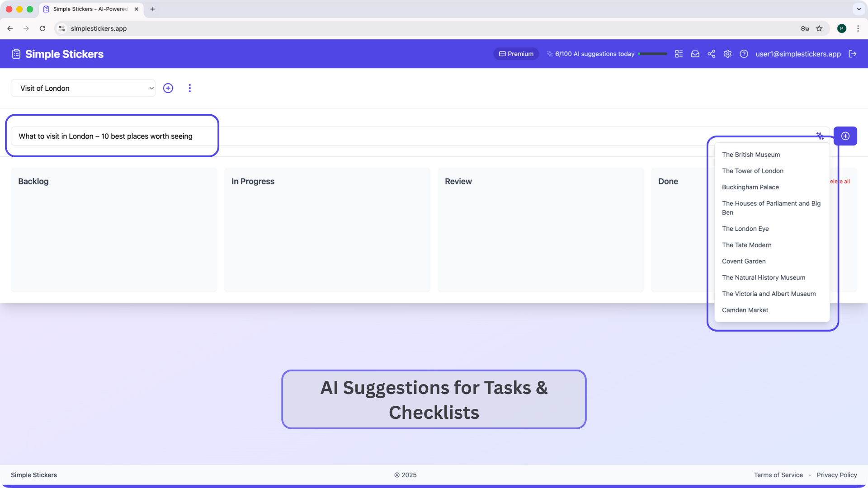Open the inbox icon in the header
The height and width of the screenshot is (488, 868).
695,54
